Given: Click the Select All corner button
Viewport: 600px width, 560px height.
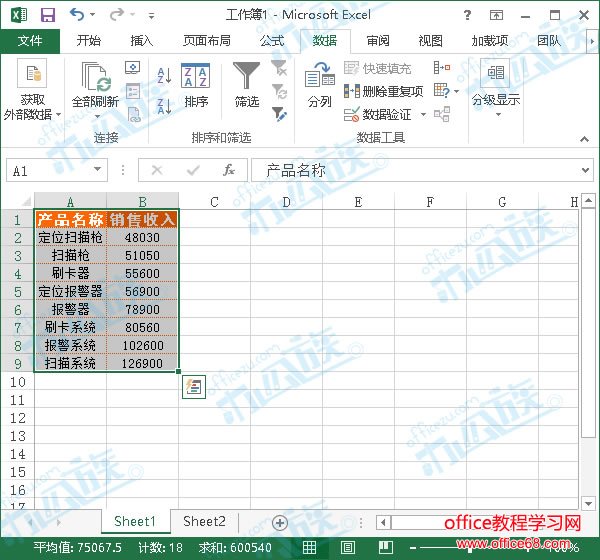Looking at the screenshot, I should click(x=24, y=201).
